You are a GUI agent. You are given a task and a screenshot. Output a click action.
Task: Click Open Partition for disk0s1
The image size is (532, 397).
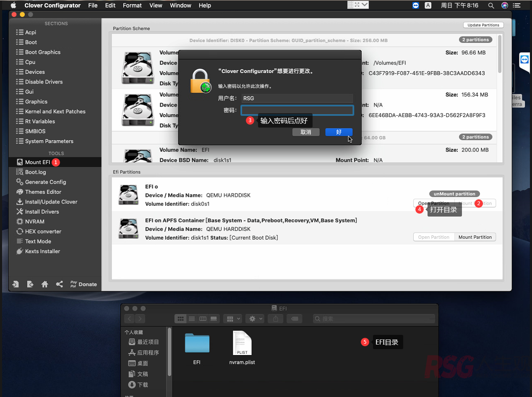click(434, 203)
